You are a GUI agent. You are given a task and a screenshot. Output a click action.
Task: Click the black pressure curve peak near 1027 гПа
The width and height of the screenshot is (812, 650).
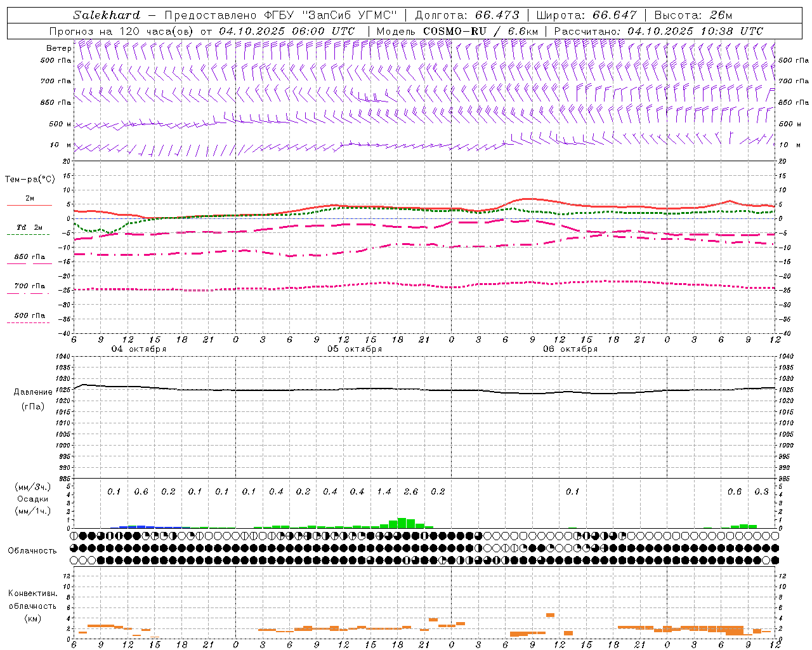84,385
